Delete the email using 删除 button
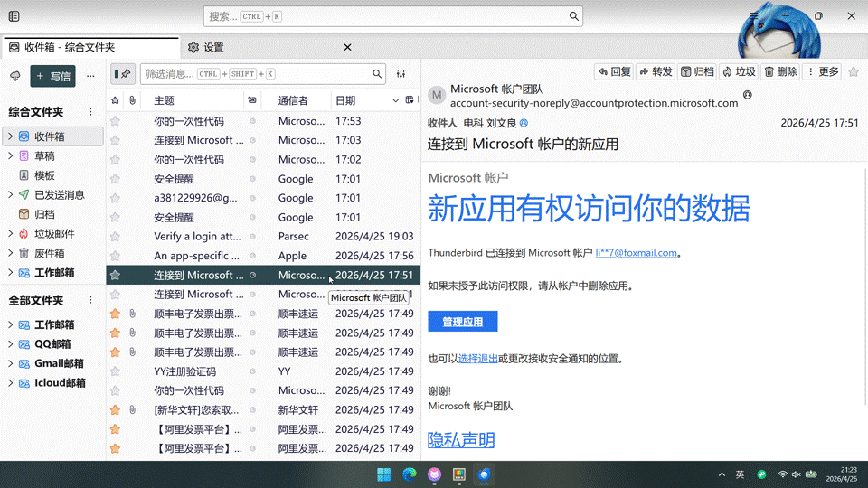 point(780,71)
